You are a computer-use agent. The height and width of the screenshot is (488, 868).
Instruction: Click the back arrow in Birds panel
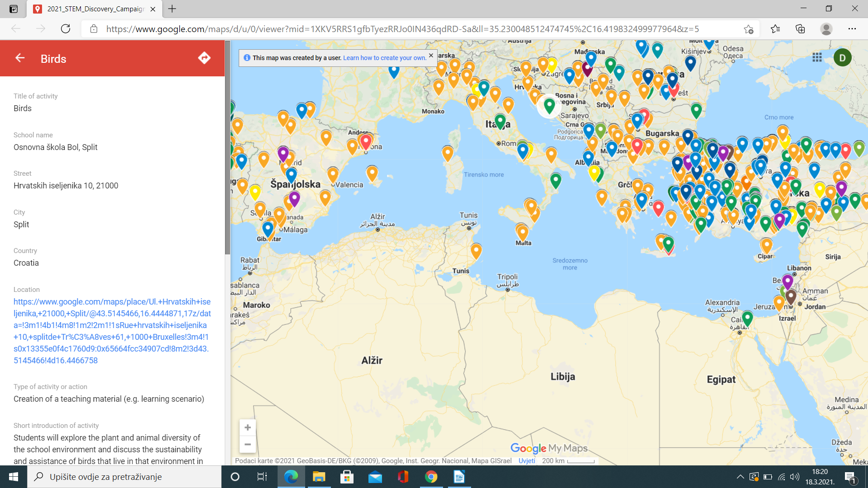click(20, 58)
